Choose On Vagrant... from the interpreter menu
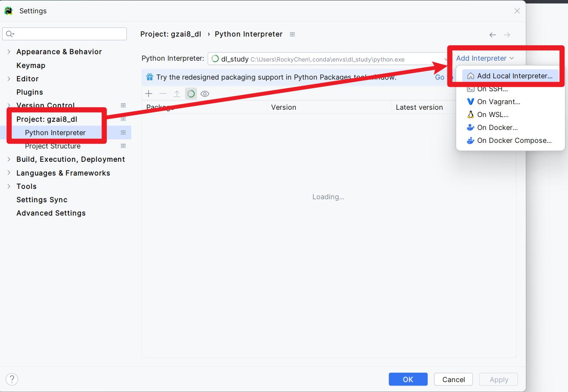Viewport: 568px width, 392px height. (510, 102)
